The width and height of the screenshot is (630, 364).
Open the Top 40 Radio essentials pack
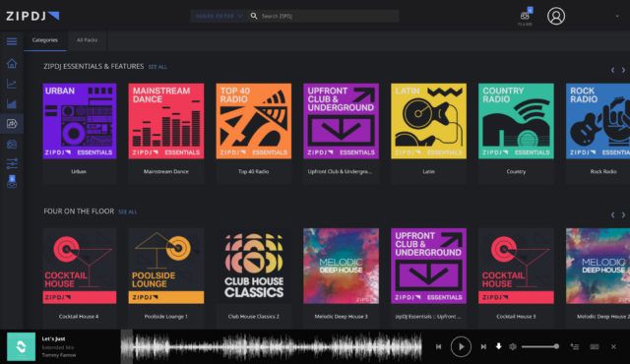(254, 121)
